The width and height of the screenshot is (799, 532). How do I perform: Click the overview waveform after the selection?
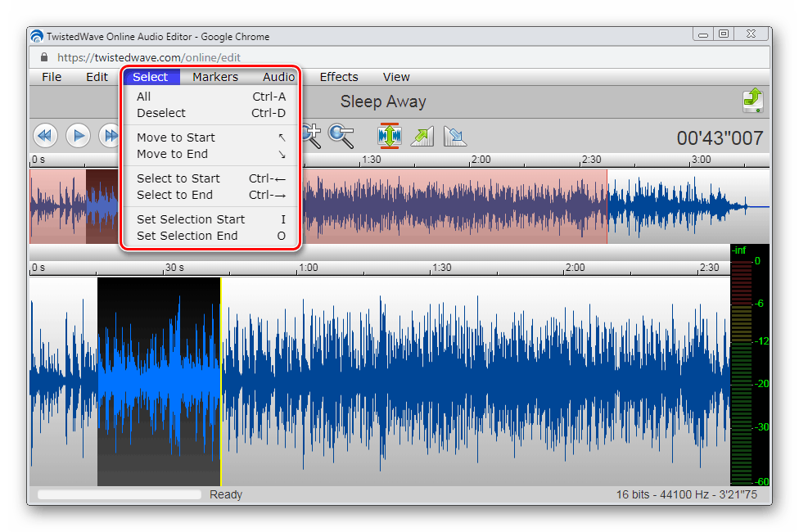(x=679, y=206)
